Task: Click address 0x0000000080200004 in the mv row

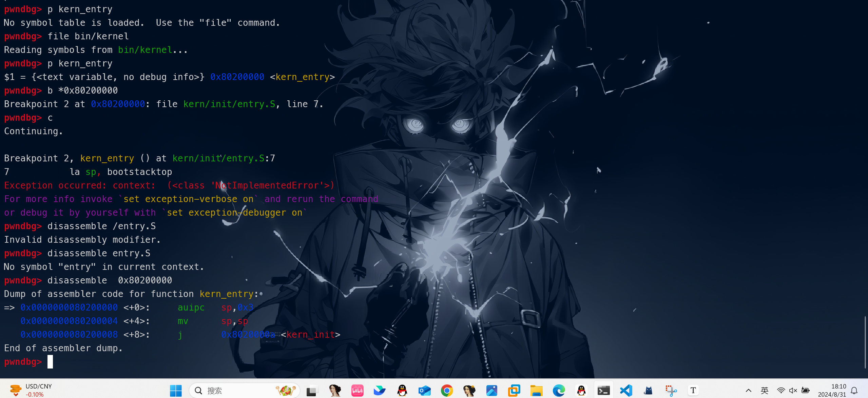Action: [69, 321]
